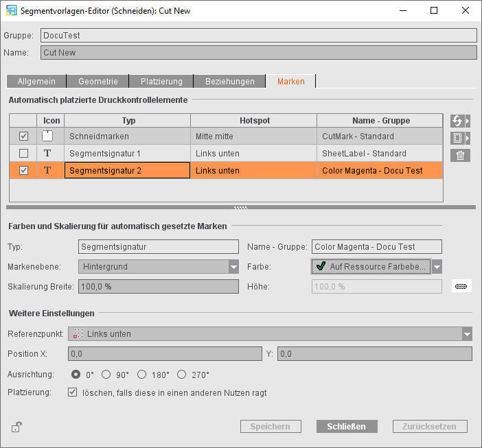482x448 pixels.
Task: Open the Referenzpunkt Links unten dropdown
Action: 271,334
